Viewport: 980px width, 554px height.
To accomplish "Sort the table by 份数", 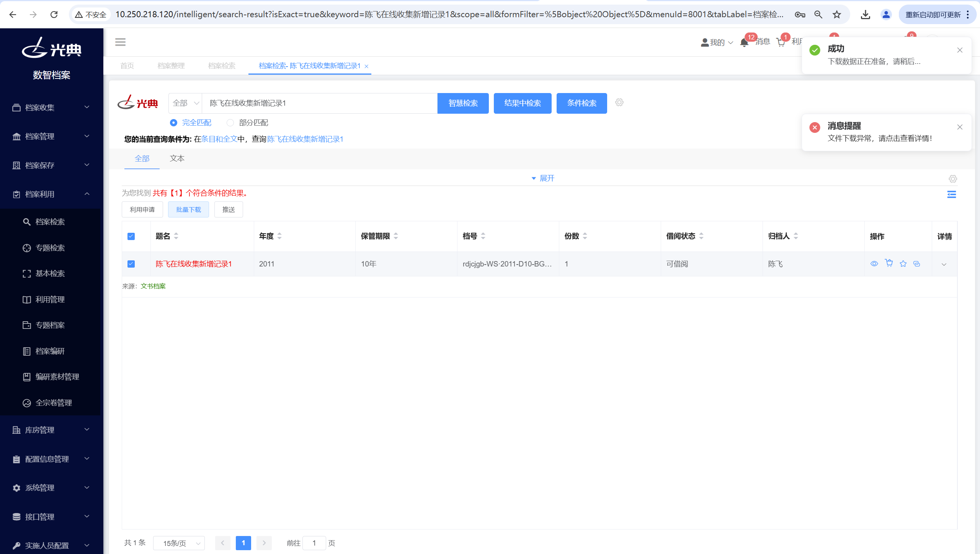I will click(x=585, y=236).
